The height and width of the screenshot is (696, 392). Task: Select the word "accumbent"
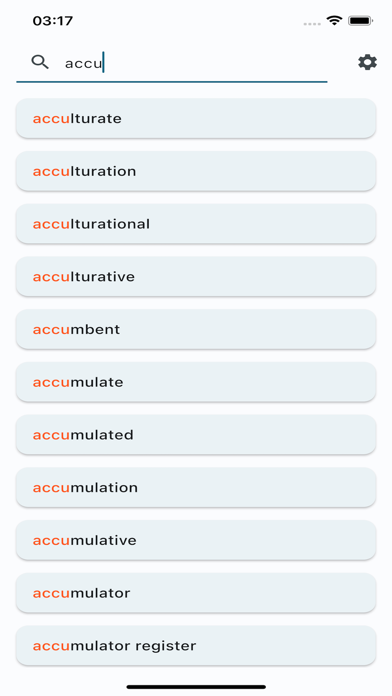[196, 329]
